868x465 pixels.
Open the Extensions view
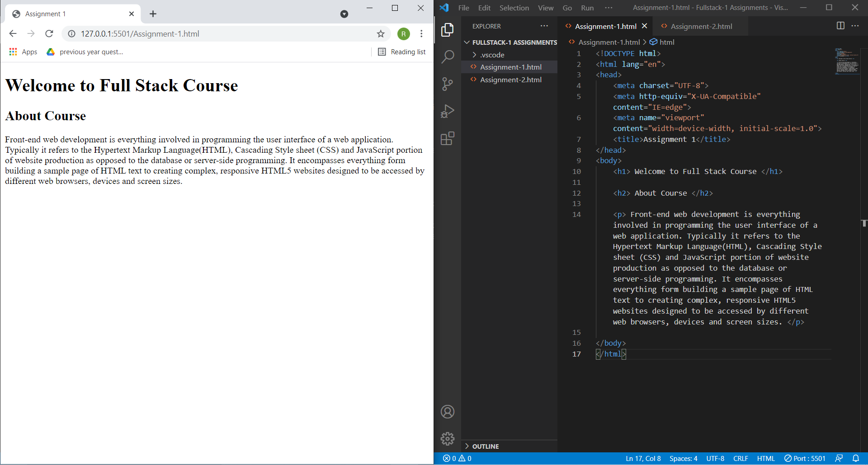pyautogui.click(x=447, y=138)
